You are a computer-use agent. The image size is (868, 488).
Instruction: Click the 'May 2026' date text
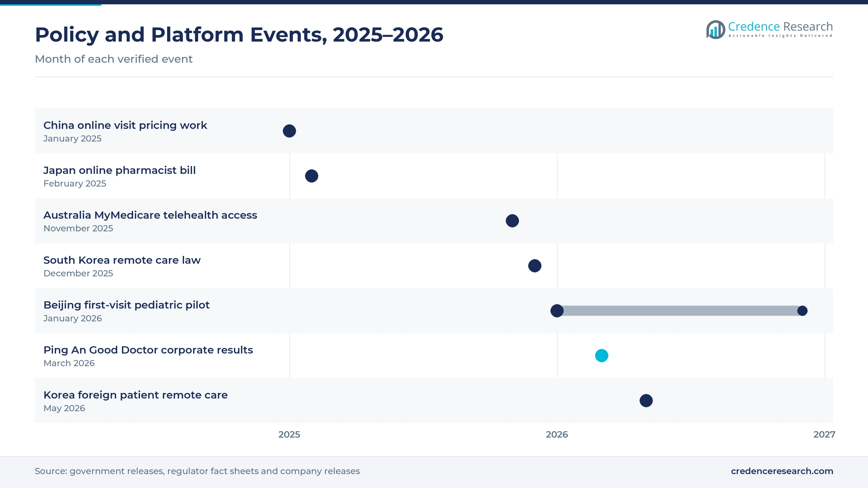[64, 408]
